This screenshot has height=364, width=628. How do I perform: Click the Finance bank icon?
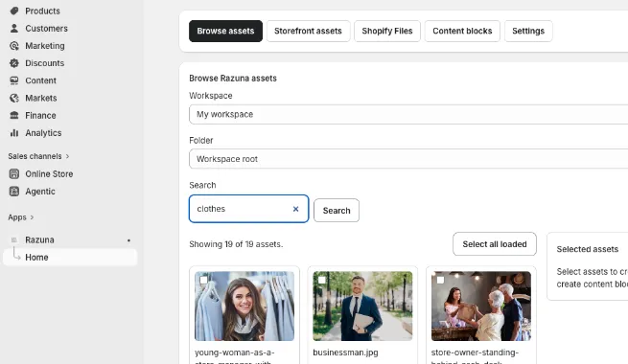click(14, 115)
